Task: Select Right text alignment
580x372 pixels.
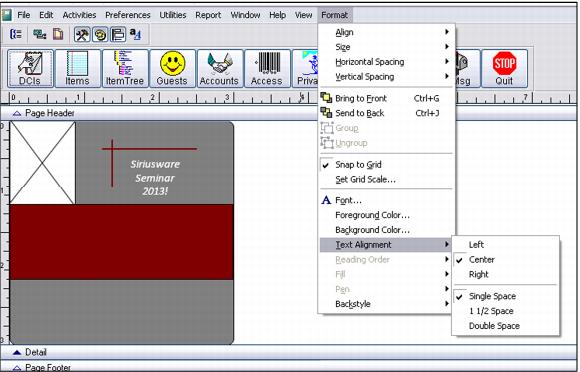Action: [x=505, y=274]
